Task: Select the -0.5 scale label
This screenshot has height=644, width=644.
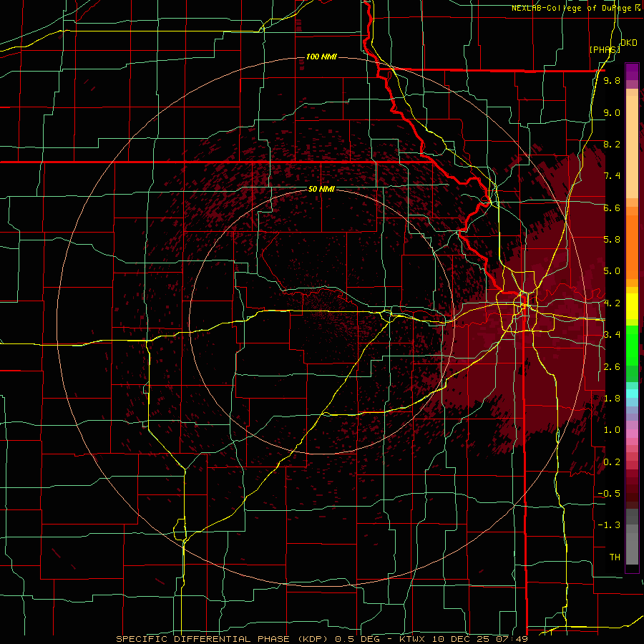Action: pos(609,494)
